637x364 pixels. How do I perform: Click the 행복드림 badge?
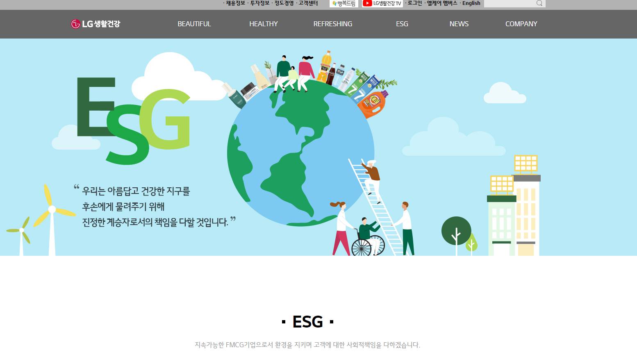344,4
